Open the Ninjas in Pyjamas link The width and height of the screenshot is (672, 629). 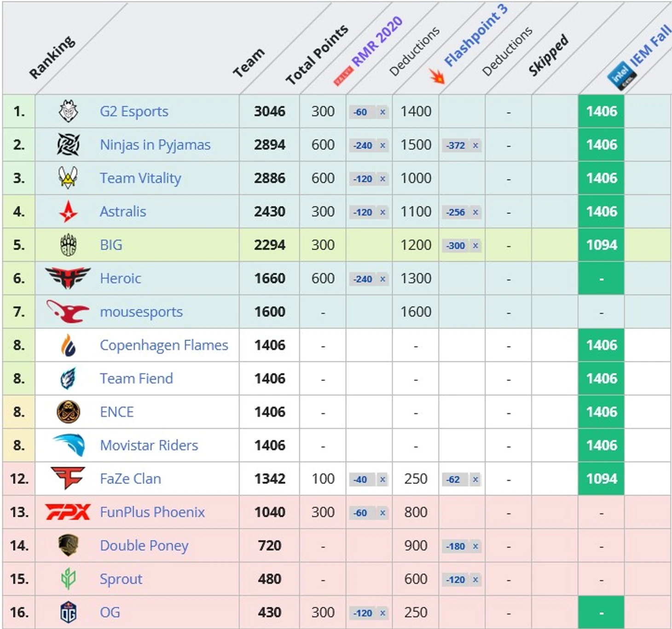click(155, 145)
